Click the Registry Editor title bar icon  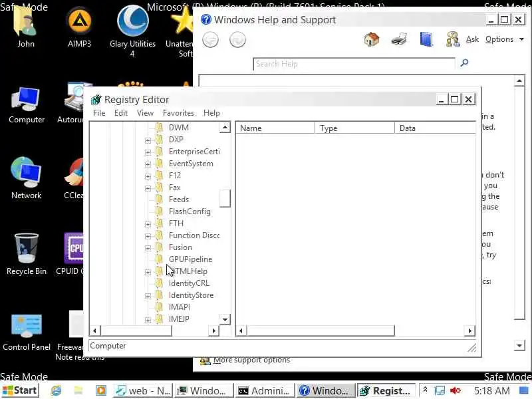pyautogui.click(x=96, y=99)
